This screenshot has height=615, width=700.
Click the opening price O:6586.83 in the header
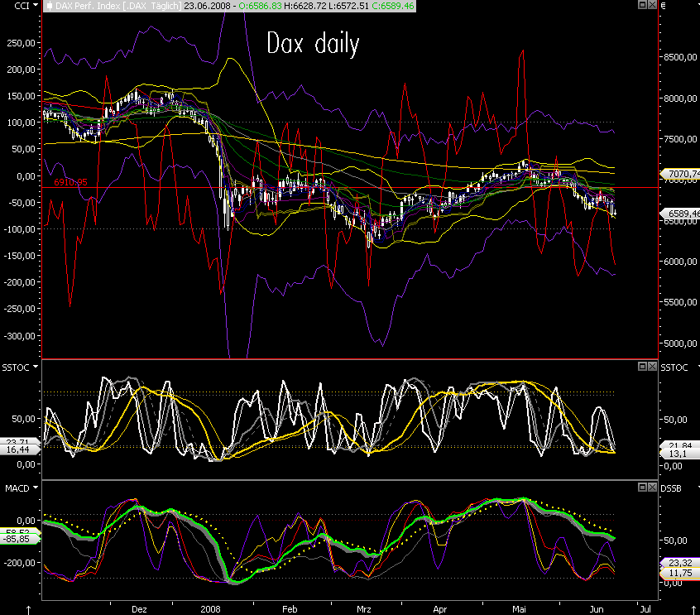261,6
